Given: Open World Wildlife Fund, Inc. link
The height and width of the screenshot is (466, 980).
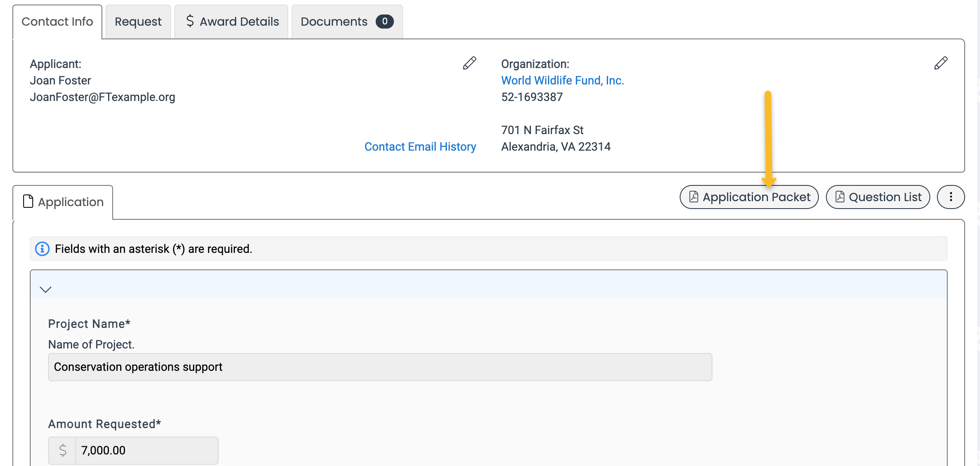Looking at the screenshot, I should (562, 80).
